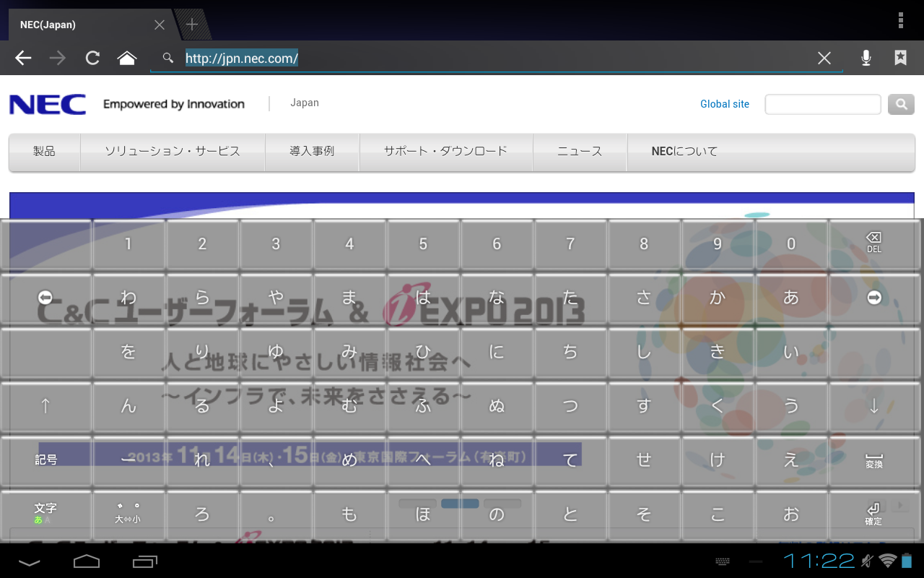Tap the わ kana key

[128, 298]
